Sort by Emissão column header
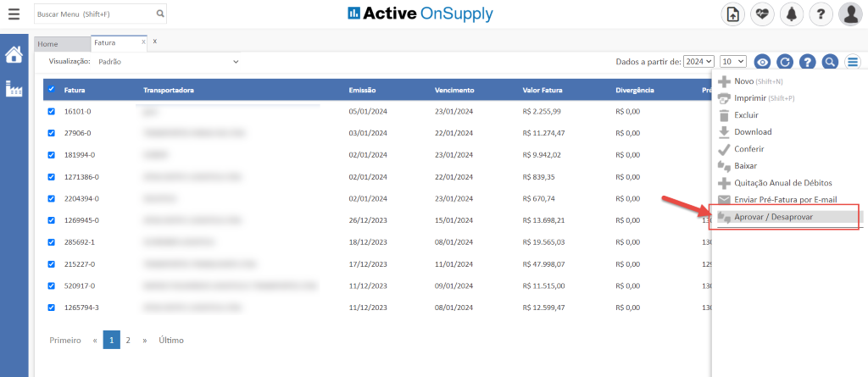The height and width of the screenshot is (377, 868). point(363,90)
